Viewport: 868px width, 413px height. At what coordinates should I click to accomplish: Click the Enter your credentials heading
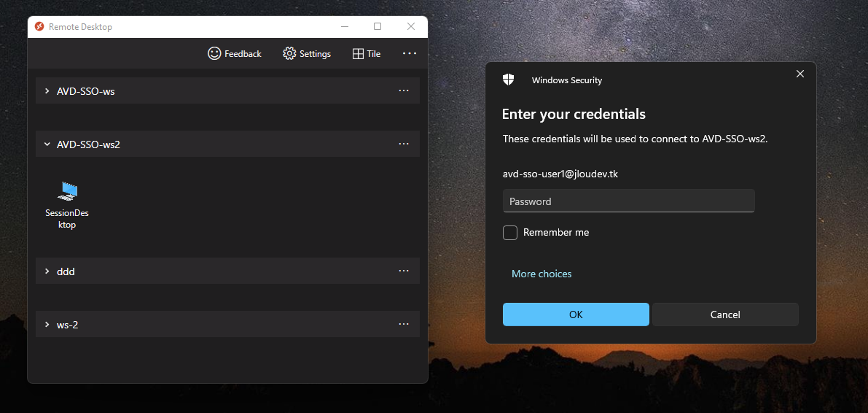[574, 115]
